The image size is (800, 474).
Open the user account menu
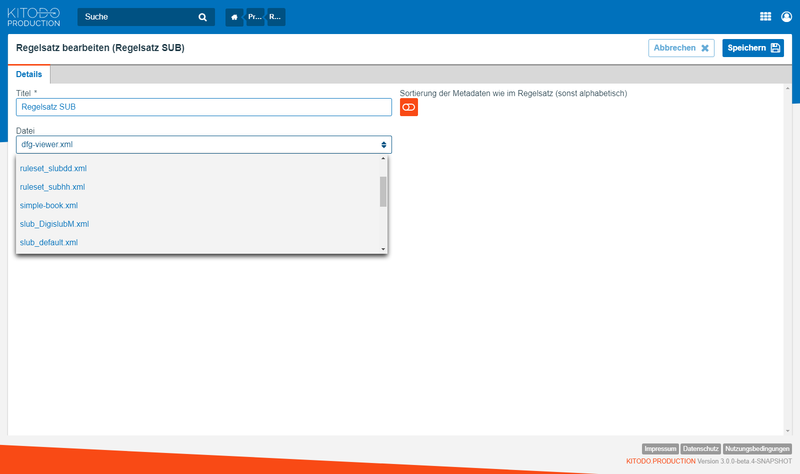(787, 17)
